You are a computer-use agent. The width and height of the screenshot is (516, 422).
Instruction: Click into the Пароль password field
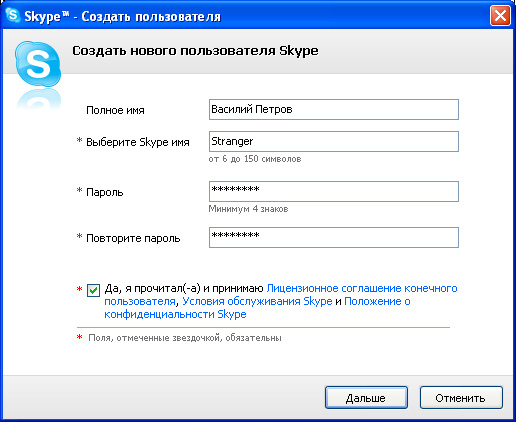(334, 191)
